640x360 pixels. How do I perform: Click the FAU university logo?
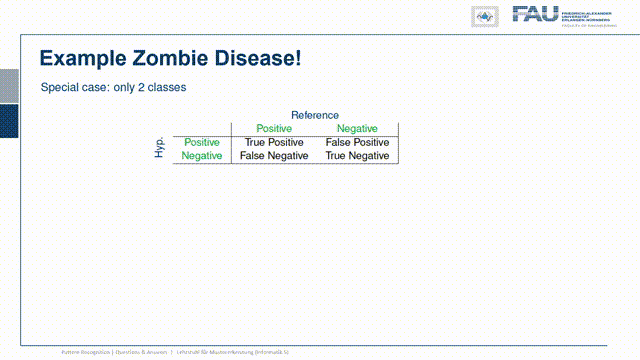point(535,14)
